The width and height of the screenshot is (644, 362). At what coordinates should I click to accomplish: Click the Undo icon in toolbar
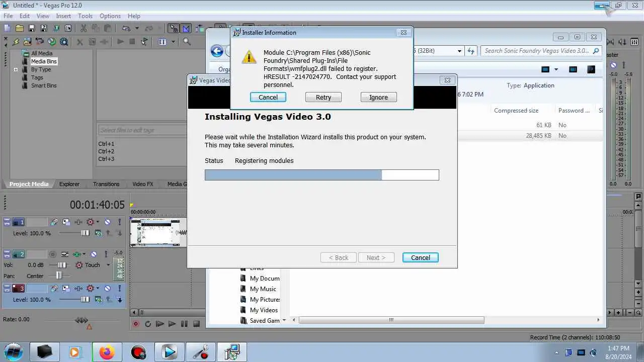[126, 28]
